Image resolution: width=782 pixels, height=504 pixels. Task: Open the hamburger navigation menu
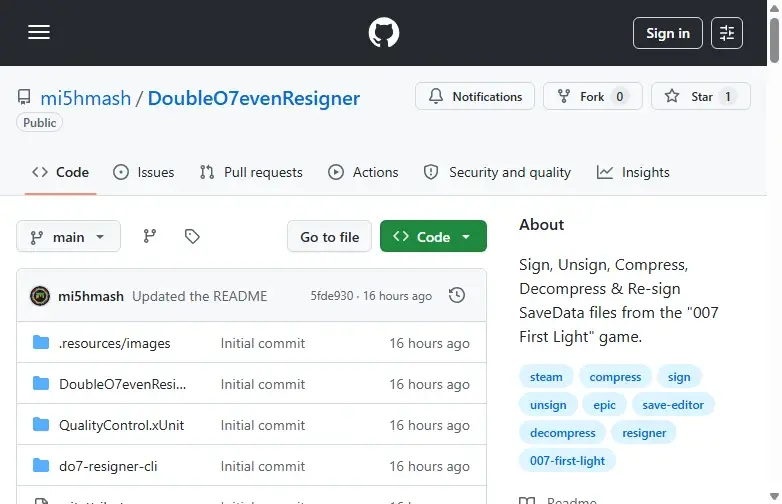click(39, 32)
